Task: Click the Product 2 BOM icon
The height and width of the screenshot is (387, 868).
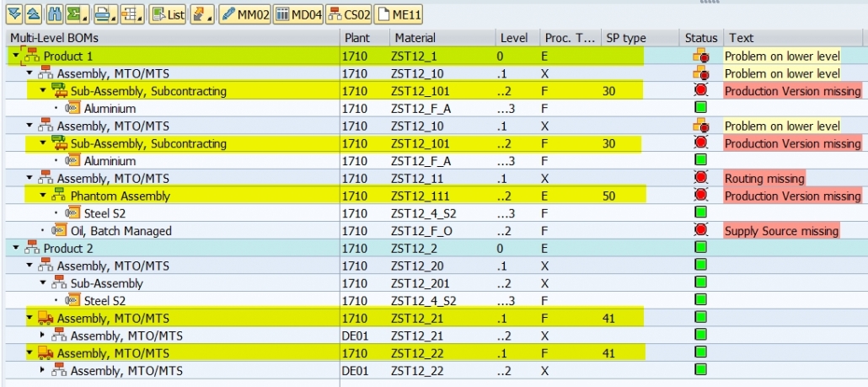Action: coord(31,248)
